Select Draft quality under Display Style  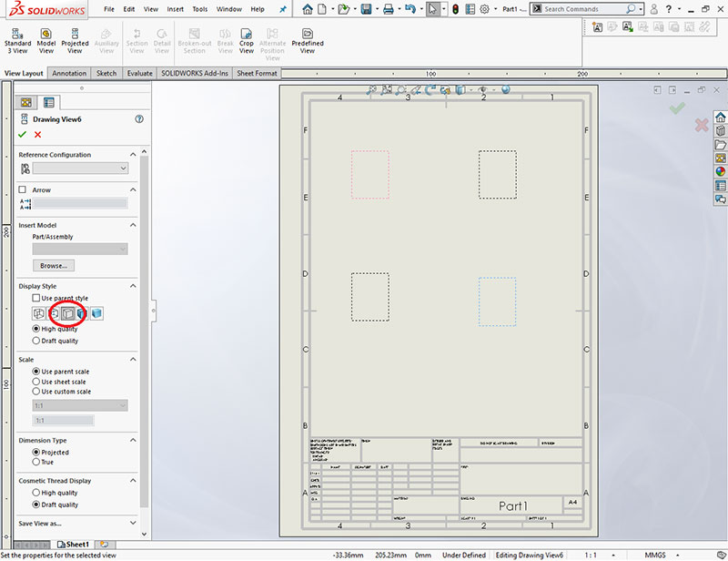click(35, 341)
